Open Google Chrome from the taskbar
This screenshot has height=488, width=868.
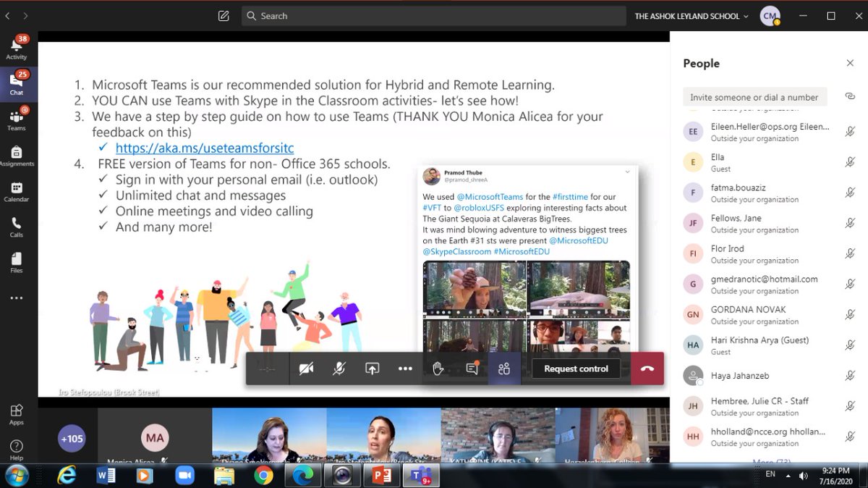(263, 475)
